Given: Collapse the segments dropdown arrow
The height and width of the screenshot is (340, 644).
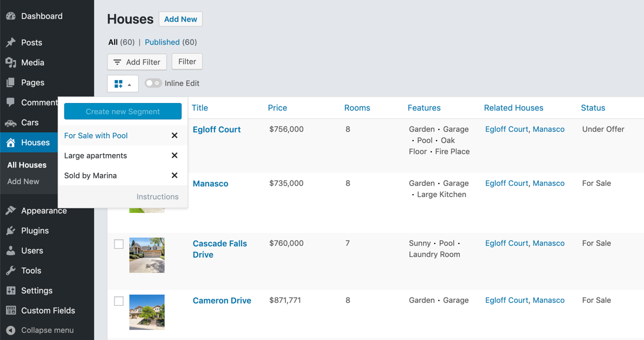Looking at the screenshot, I should tap(129, 85).
